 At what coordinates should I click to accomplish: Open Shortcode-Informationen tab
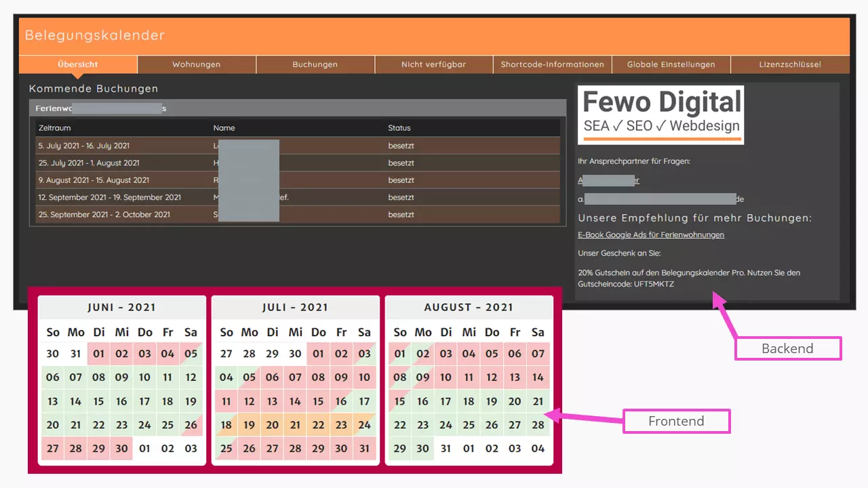(552, 64)
